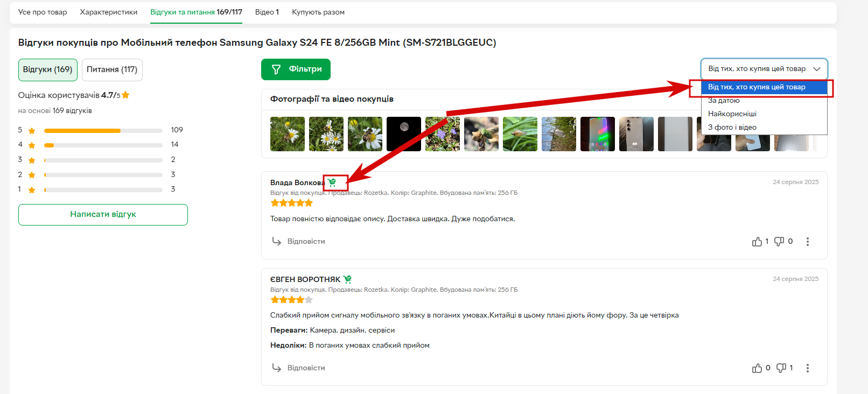Open more options for ЄВГЕН ВОРОТНЯК's review
The image size is (868, 394).
click(807, 368)
